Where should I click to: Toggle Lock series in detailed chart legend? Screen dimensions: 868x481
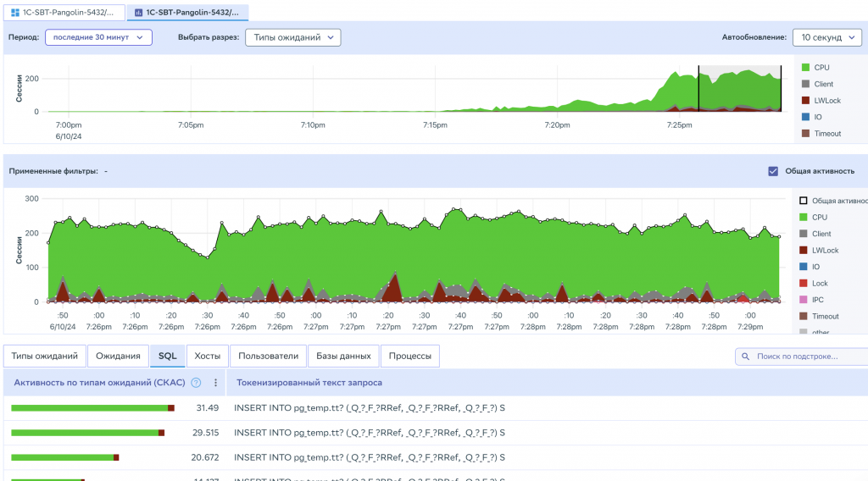pos(804,283)
